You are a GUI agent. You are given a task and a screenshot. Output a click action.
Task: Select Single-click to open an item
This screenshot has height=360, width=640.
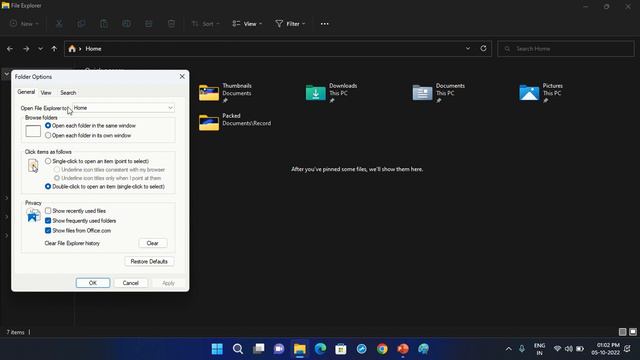click(x=48, y=161)
